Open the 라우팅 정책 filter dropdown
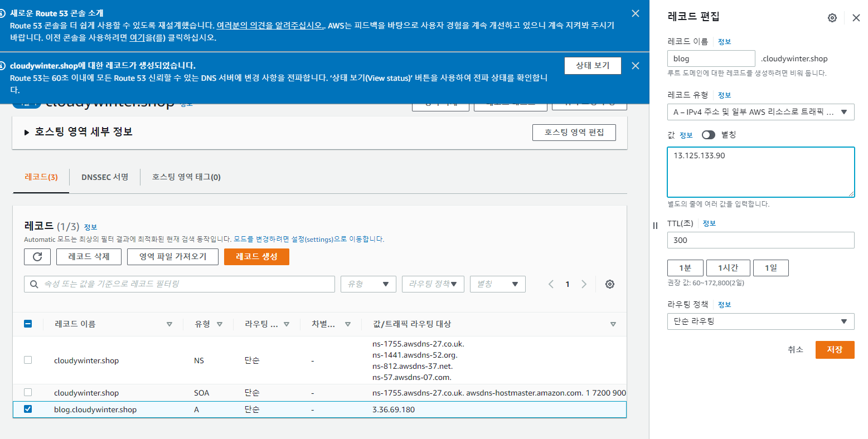The height and width of the screenshot is (439, 868). click(x=433, y=284)
